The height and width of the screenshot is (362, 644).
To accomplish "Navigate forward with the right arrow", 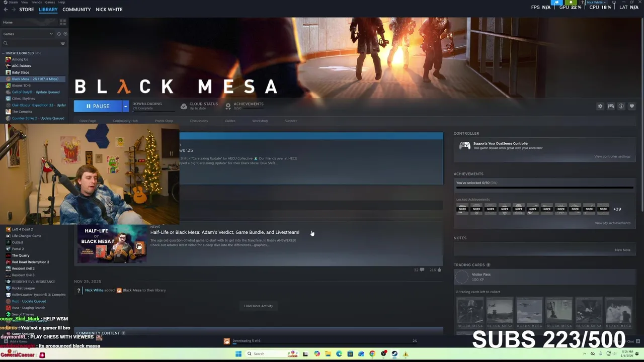I will point(13,9).
